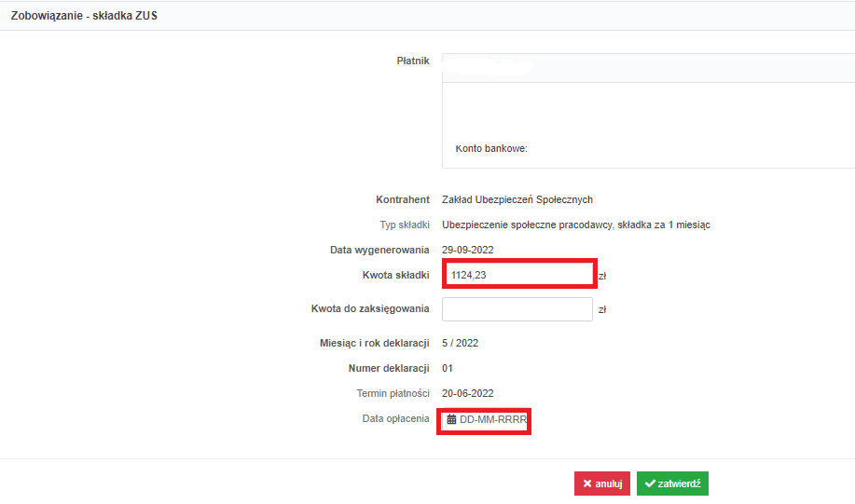Click the declaration period 5 / 2022
Viewport: 855px width, 504px height.
460,343
